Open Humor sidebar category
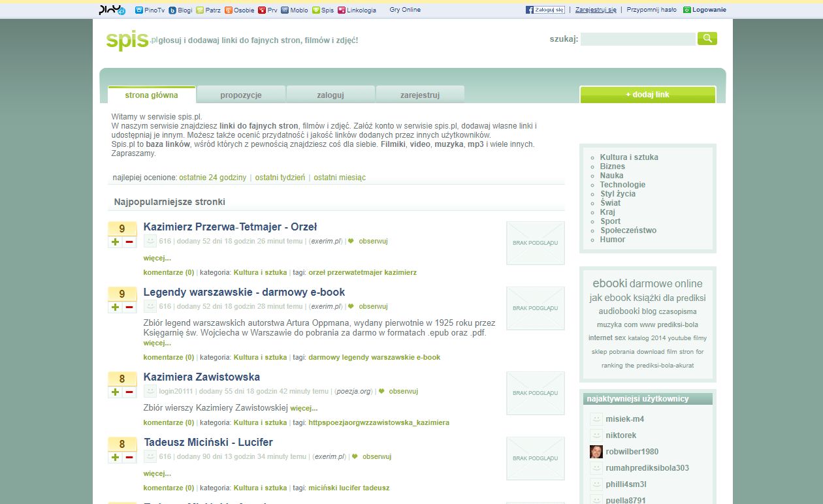This screenshot has width=823, height=504. pyautogui.click(x=613, y=240)
